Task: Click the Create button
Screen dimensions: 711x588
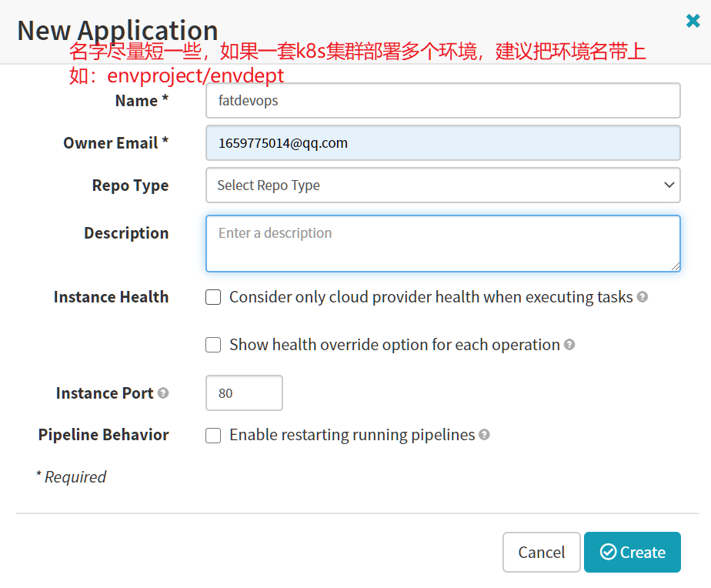Action: pyautogui.click(x=632, y=553)
